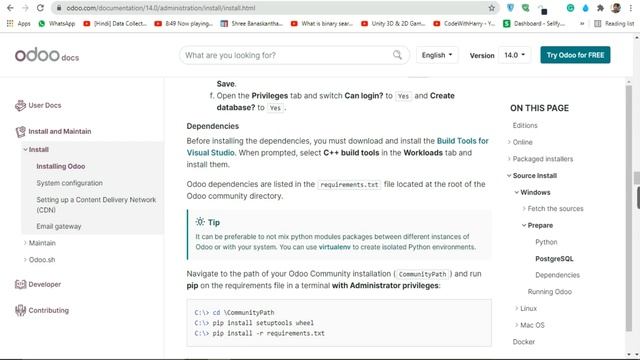Open User Docs section
640x360 pixels.
click(45, 105)
